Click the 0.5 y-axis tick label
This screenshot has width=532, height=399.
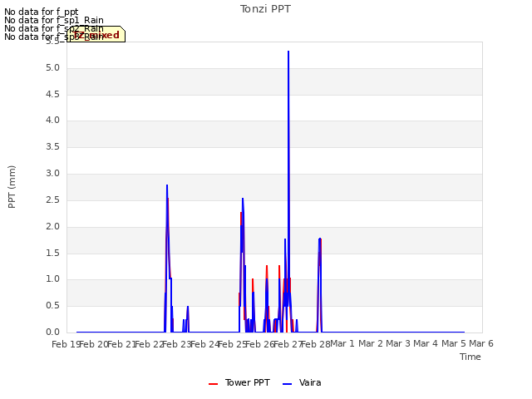pos(52,306)
